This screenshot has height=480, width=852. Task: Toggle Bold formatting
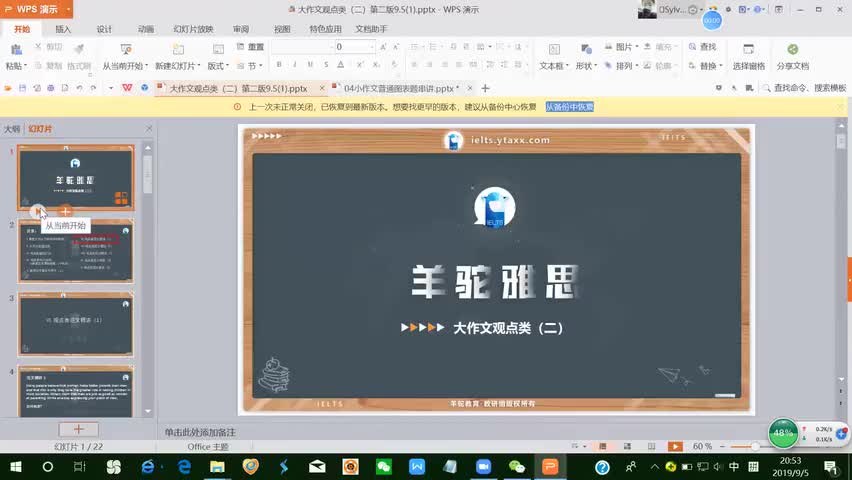coord(279,65)
